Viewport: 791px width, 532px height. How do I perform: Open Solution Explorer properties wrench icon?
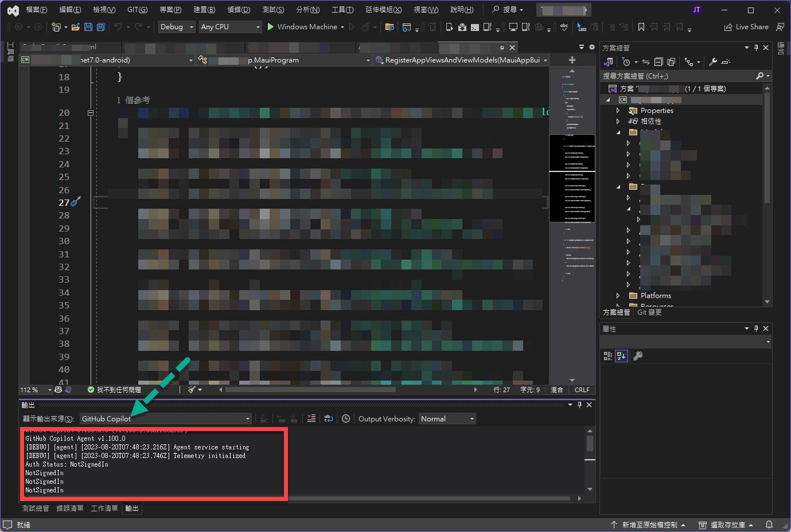point(714,61)
